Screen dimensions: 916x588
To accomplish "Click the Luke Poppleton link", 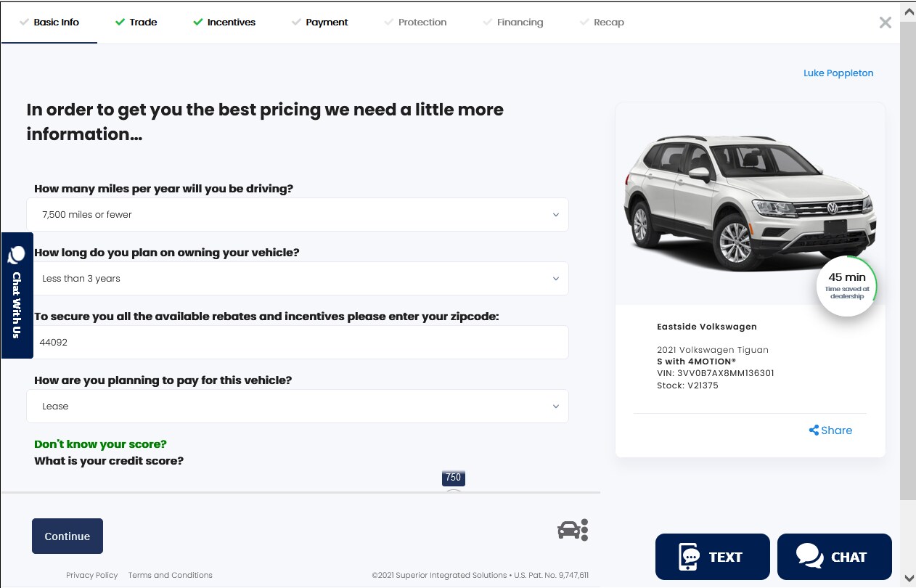I will click(838, 73).
